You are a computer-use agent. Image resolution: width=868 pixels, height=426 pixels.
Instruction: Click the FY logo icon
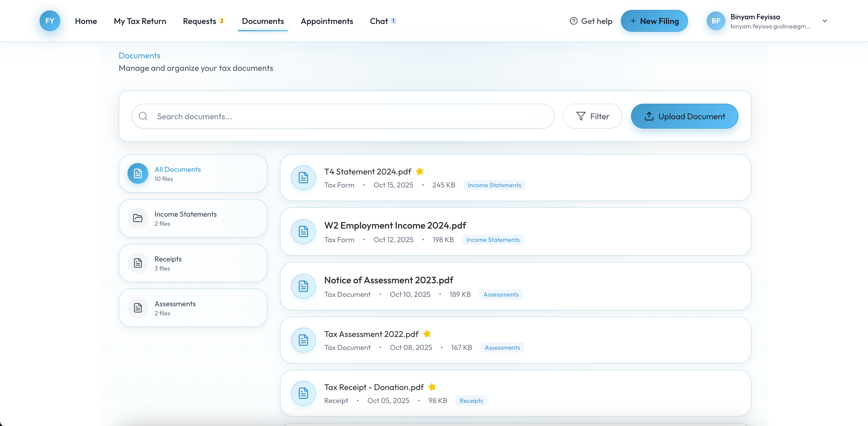coord(50,21)
